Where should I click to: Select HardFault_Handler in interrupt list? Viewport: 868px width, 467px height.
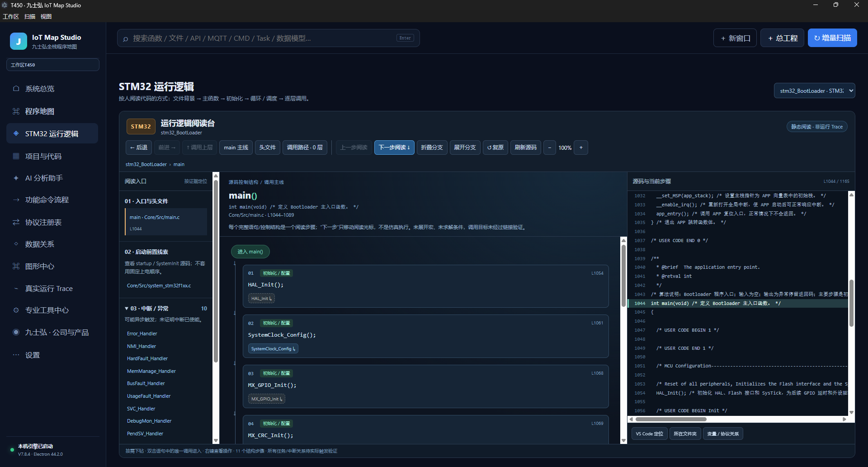tap(147, 358)
